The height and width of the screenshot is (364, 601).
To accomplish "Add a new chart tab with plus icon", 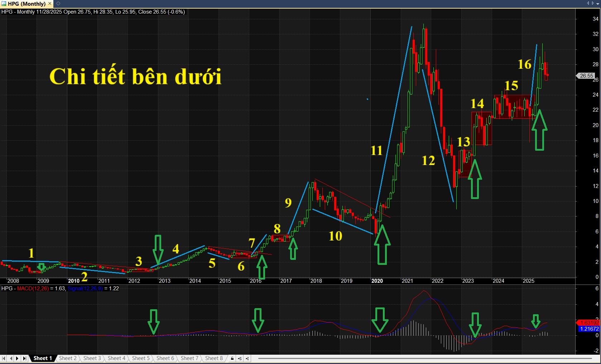I will tap(58, 4).
